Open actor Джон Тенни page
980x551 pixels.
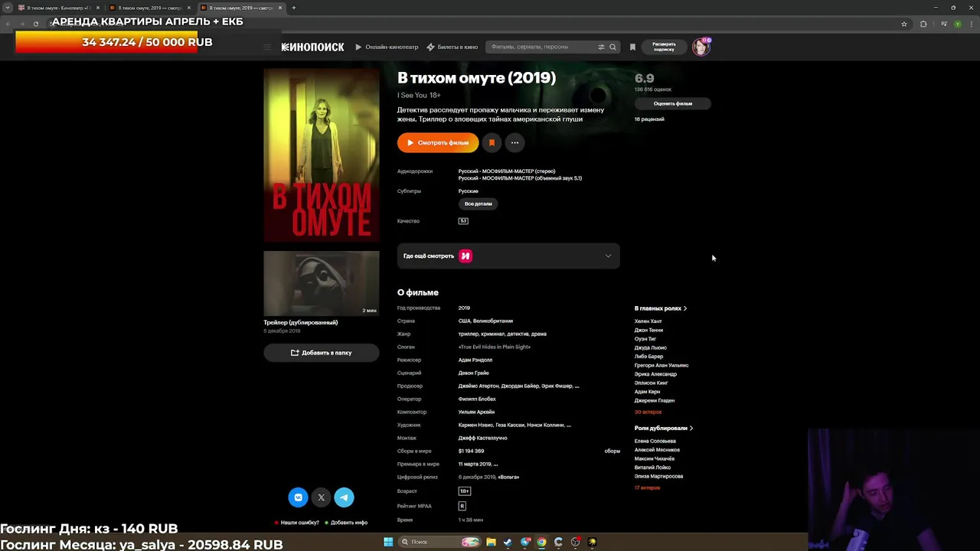(648, 330)
